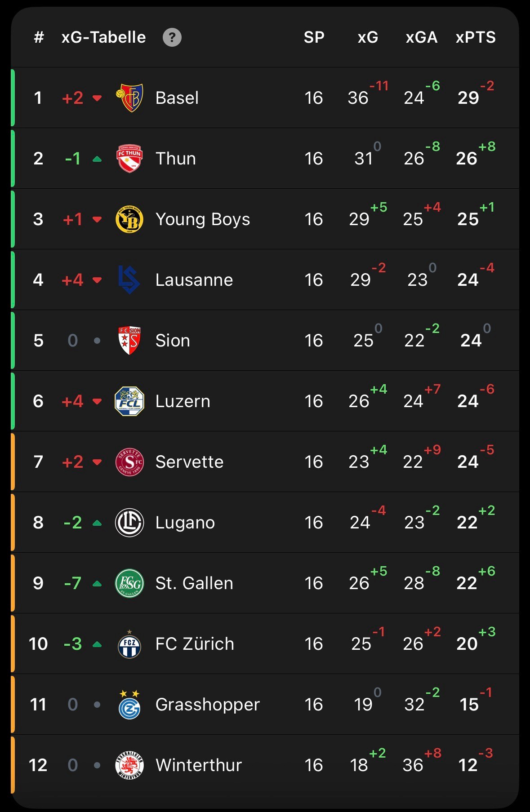Open Young Boys via their crest icon

pyautogui.click(x=130, y=219)
